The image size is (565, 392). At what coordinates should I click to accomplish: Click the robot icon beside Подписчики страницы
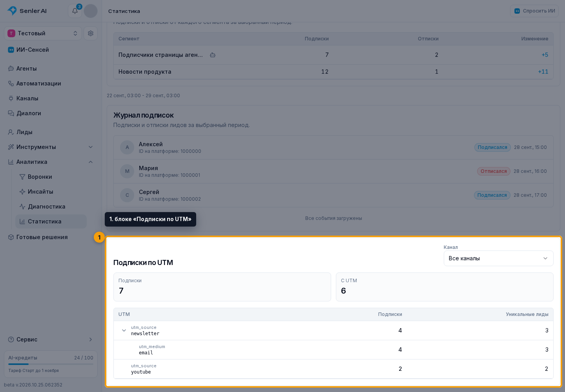pos(213,55)
